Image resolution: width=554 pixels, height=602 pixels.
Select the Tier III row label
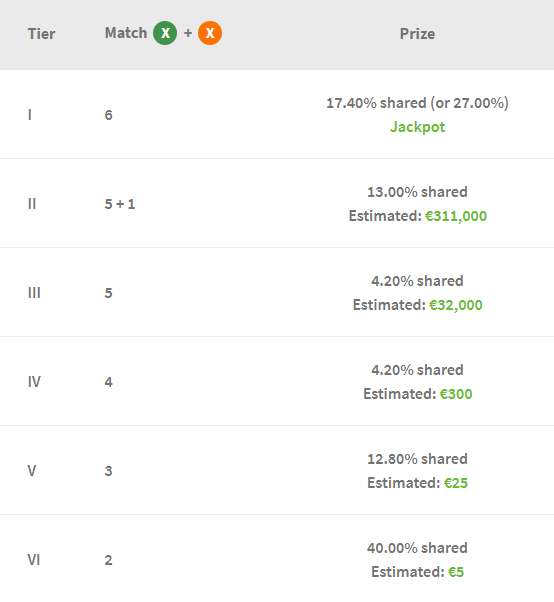point(34,293)
